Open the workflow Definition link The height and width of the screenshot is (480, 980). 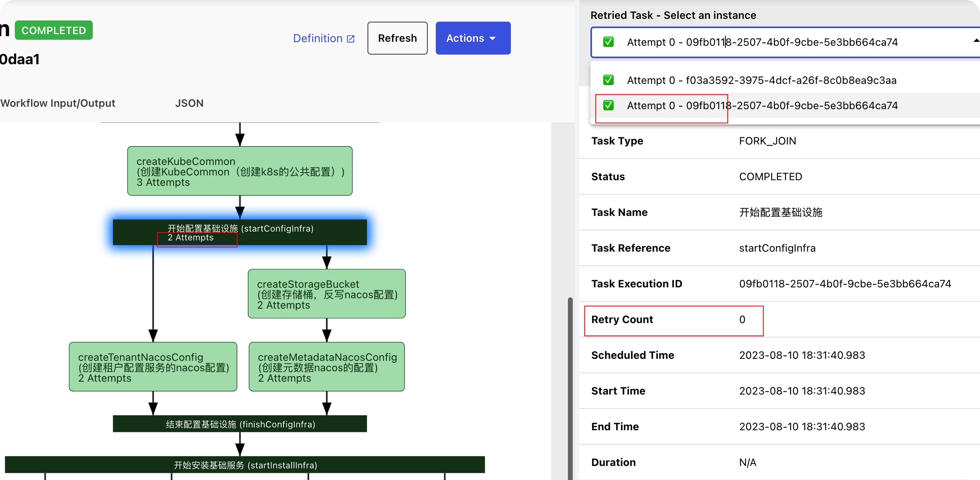[318, 39]
